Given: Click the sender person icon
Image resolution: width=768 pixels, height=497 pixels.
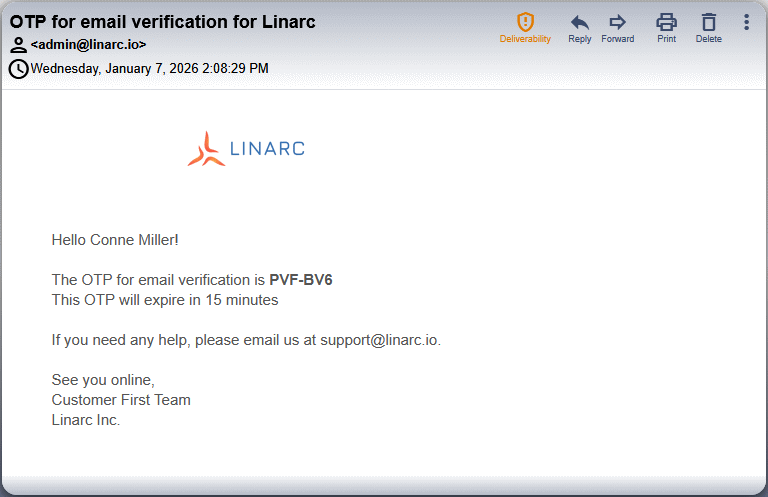Looking at the screenshot, I should [x=19, y=45].
